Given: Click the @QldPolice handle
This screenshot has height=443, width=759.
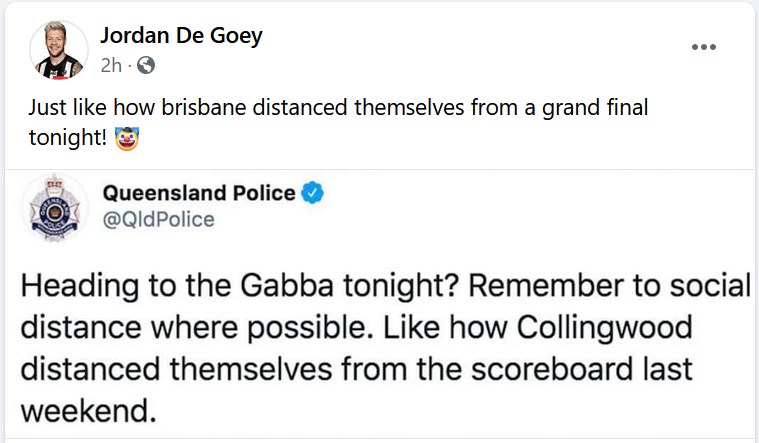Looking at the screenshot, I should (159, 219).
